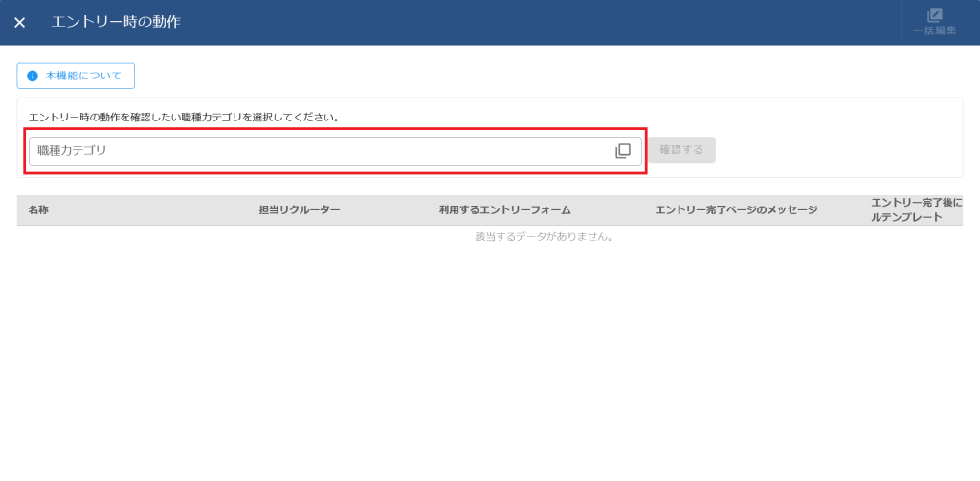The width and height of the screenshot is (980, 481).
Task: Open the 職種カテゴリ selection dialog icon
Action: [x=623, y=151]
